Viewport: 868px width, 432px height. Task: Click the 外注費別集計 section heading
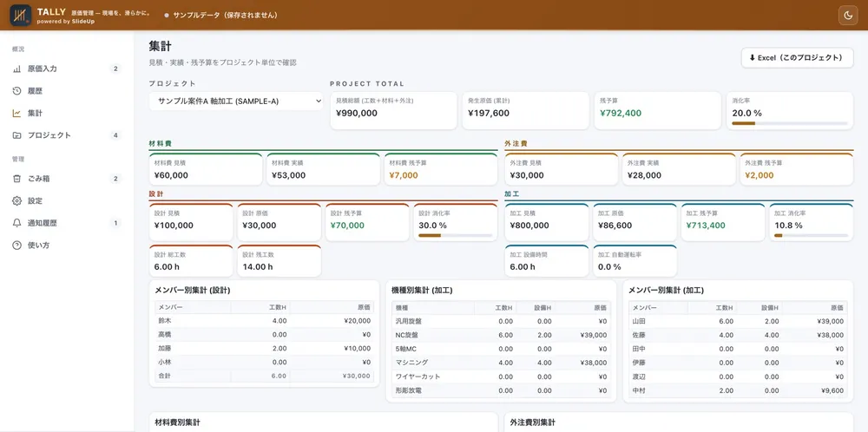coord(533,422)
